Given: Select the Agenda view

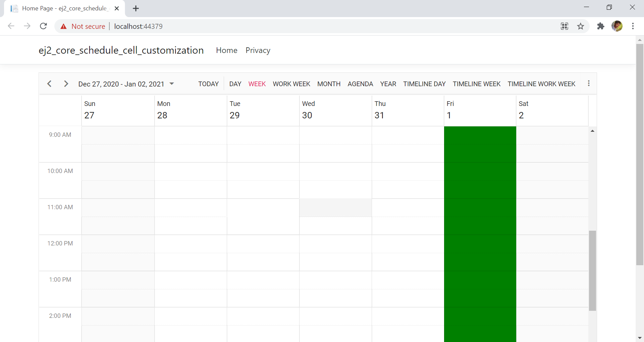Looking at the screenshot, I should [360, 84].
